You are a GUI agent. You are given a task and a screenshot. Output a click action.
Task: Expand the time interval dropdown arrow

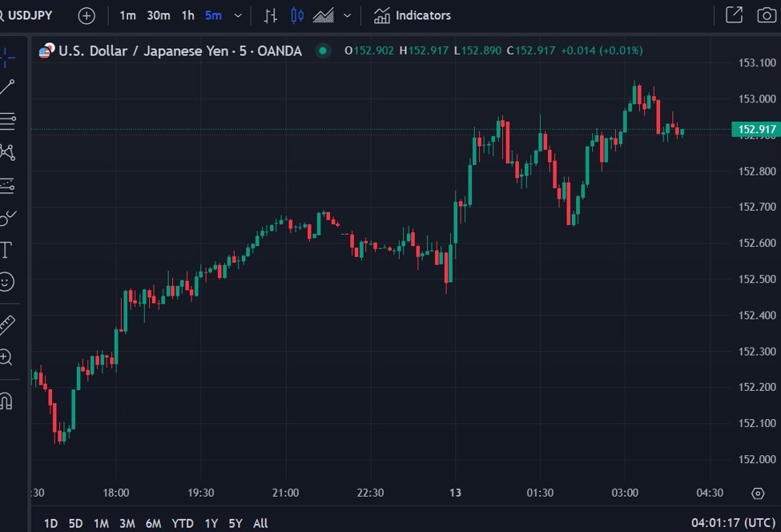click(x=238, y=15)
